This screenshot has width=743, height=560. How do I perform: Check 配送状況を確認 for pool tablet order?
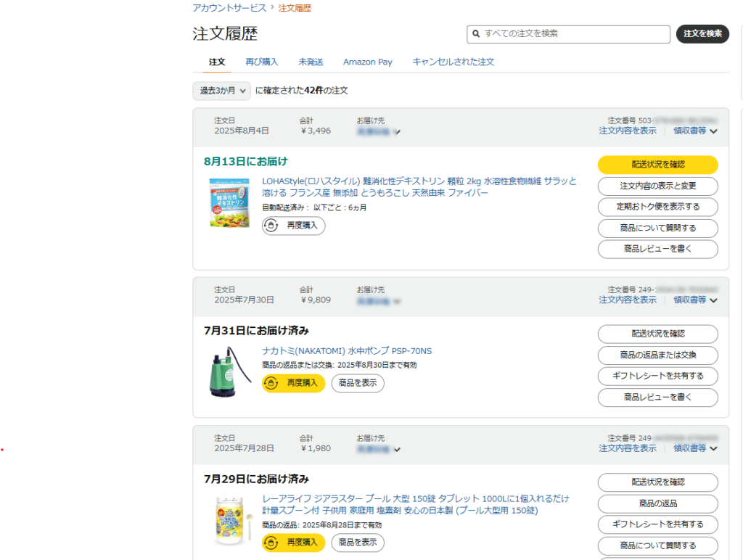657,482
